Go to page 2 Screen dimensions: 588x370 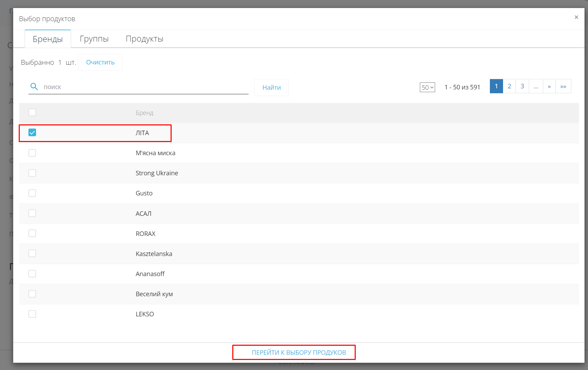point(509,86)
